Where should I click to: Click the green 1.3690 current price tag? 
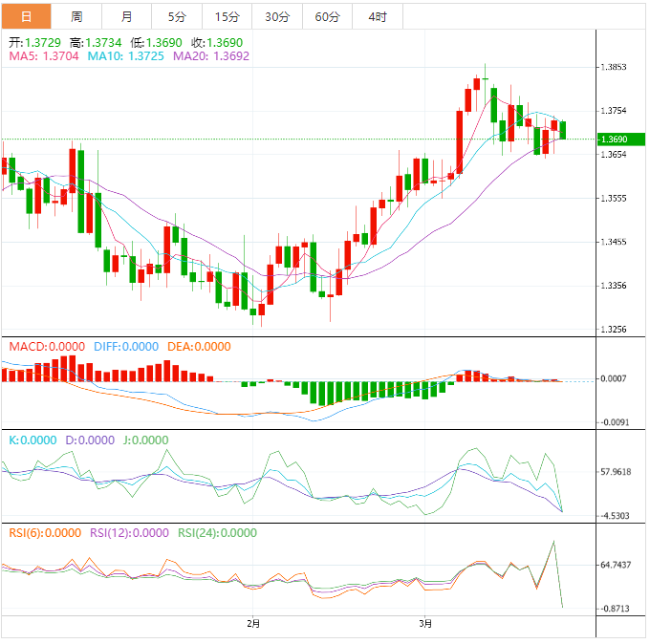tap(620, 140)
